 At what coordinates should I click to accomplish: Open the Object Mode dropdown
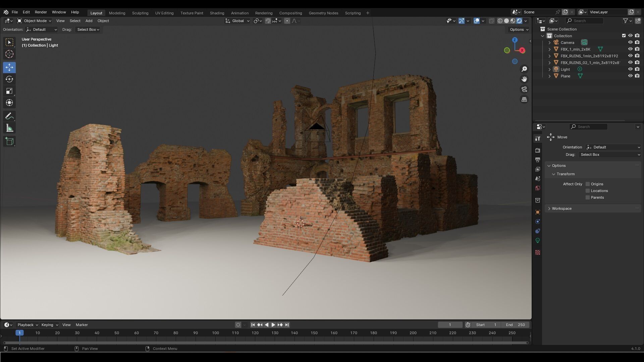point(34,21)
